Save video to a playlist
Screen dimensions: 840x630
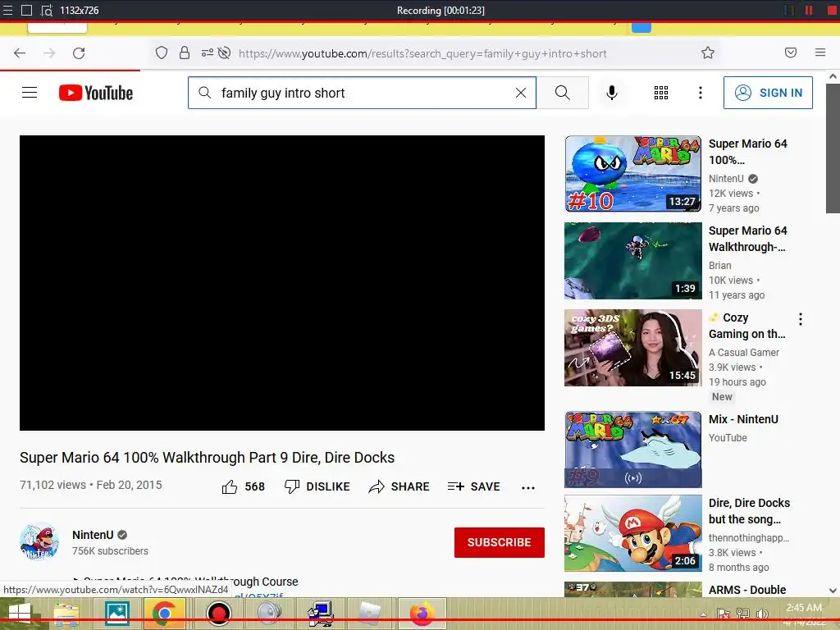tap(474, 486)
